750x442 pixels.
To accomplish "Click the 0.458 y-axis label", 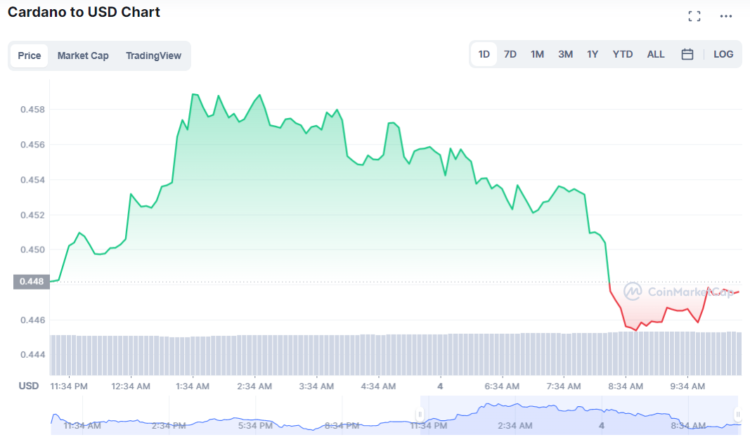I will coord(33,110).
